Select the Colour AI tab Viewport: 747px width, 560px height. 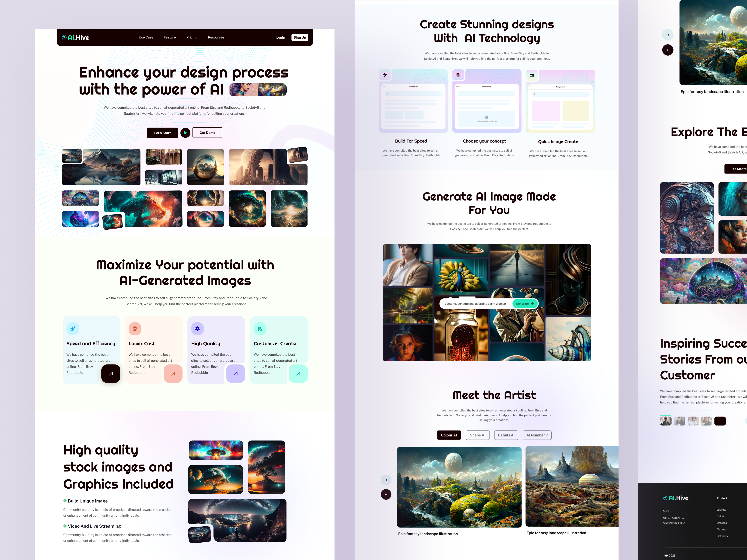point(449,435)
